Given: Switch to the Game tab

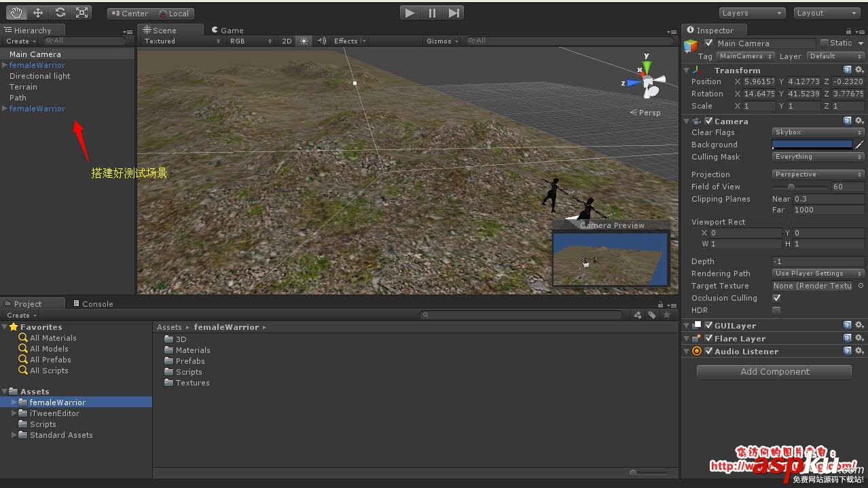Looking at the screenshot, I should pos(228,30).
